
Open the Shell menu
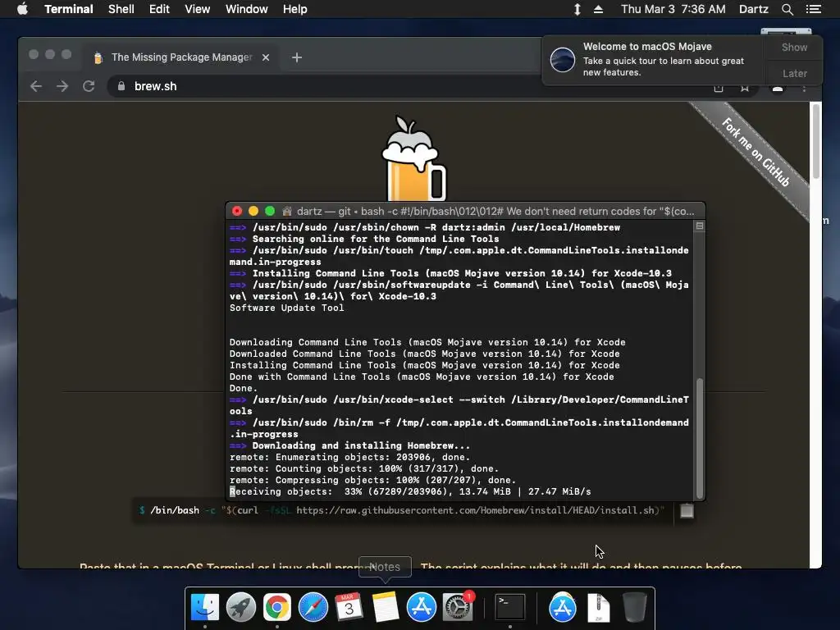(121, 9)
